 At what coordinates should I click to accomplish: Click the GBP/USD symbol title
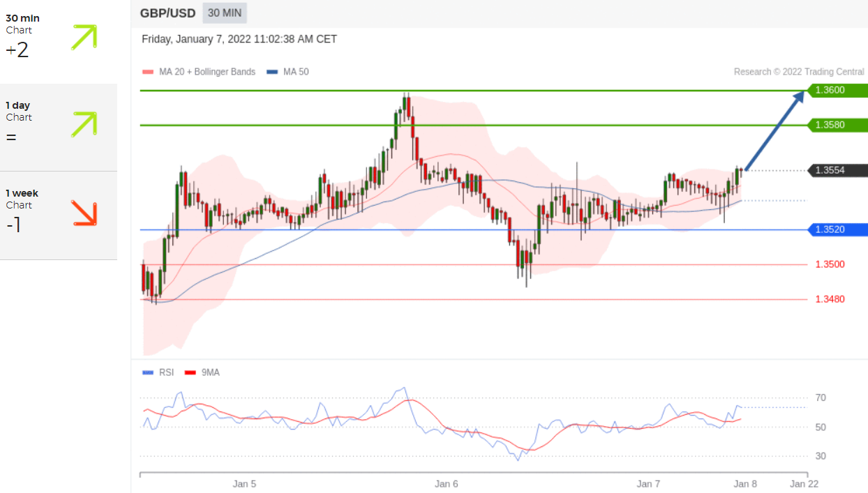point(168,13)
